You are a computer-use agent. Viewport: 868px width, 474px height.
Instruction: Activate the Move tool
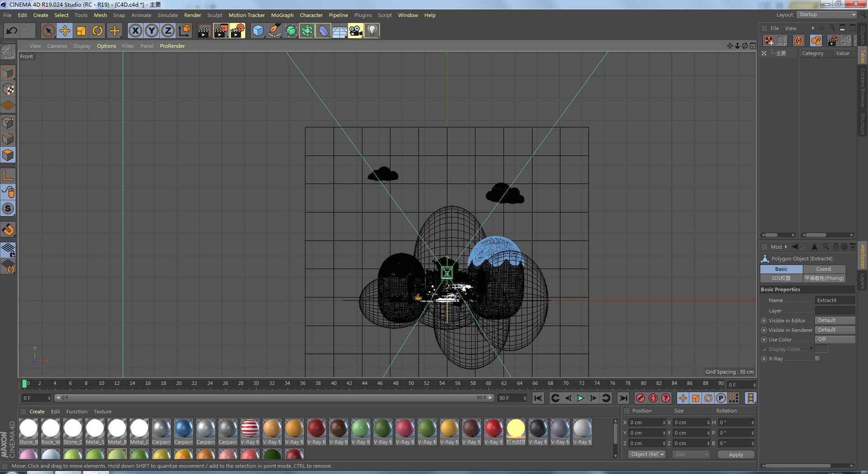coord(65,31)
